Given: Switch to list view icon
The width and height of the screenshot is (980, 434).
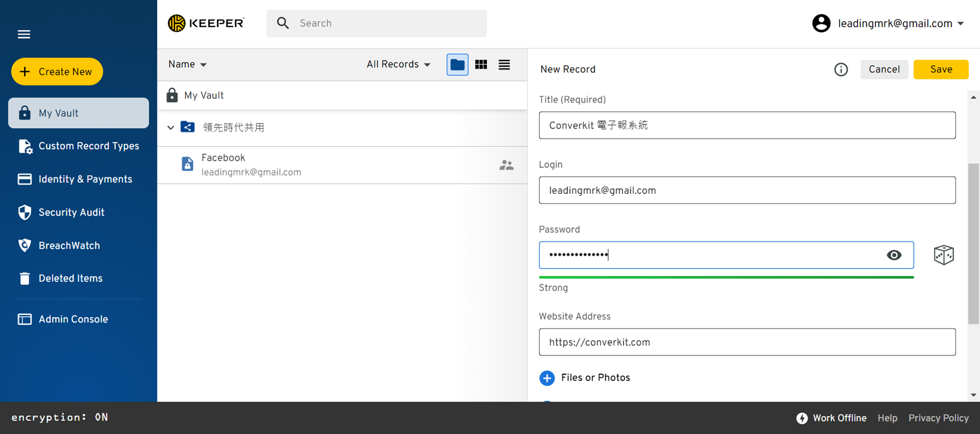Looking at the screenshot, I should pos(504,65).
